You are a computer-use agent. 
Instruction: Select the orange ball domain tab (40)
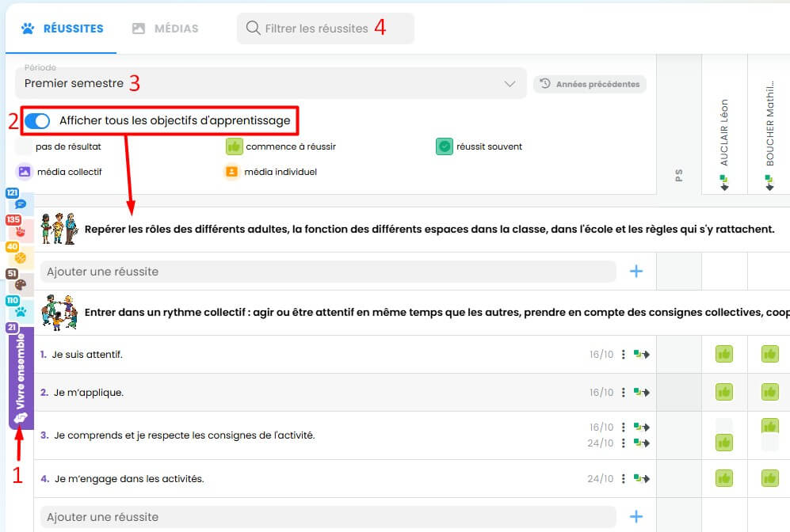20,256
